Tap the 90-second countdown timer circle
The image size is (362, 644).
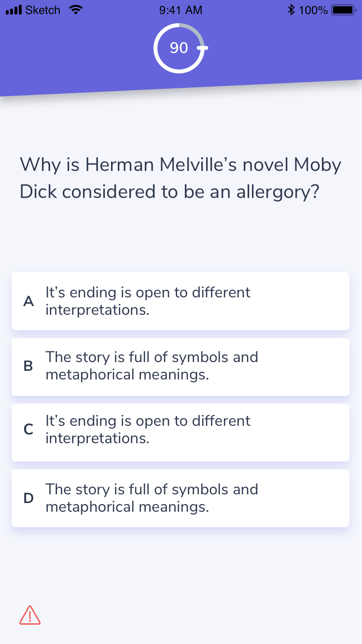coord(179,48)
